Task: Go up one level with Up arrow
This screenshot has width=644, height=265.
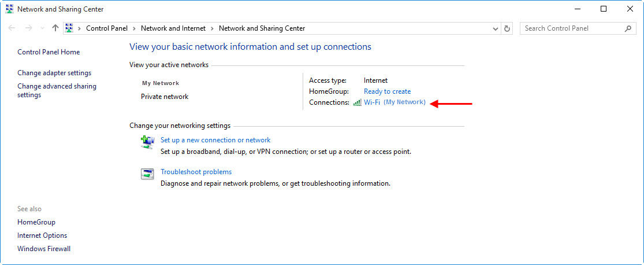Action: (x=55, y=28)
